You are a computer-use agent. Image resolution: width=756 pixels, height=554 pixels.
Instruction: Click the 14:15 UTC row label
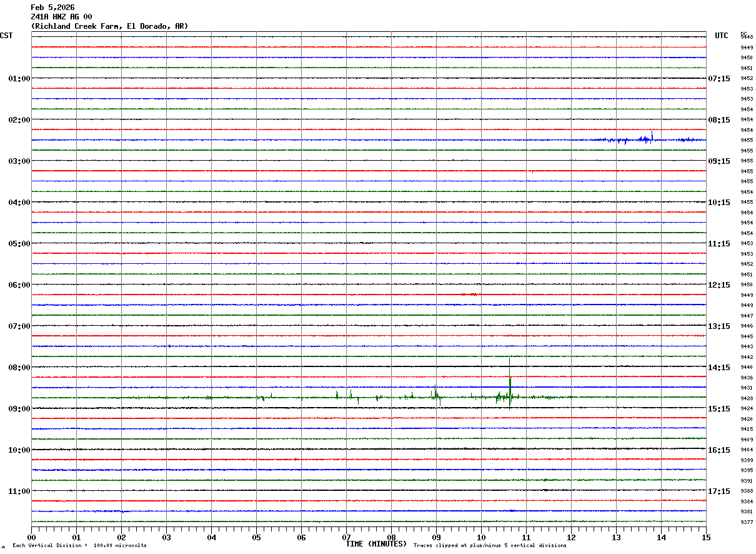click(719, 368)
